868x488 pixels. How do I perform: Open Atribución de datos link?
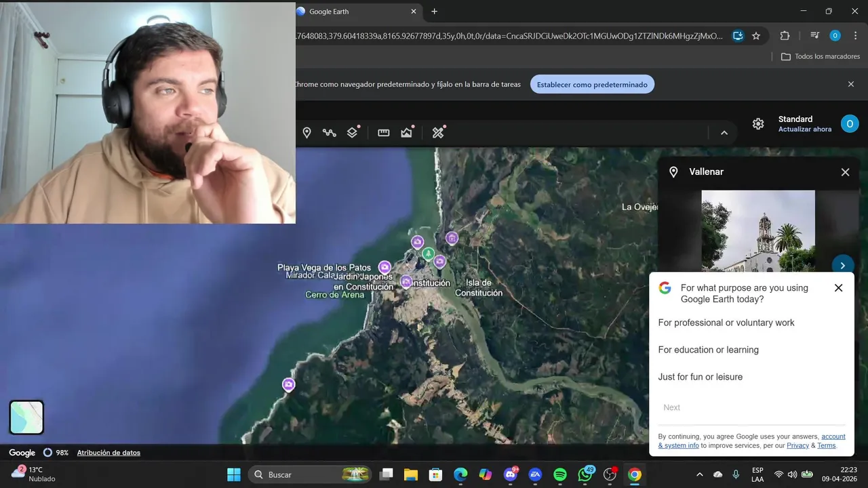[x=108, y=453]
